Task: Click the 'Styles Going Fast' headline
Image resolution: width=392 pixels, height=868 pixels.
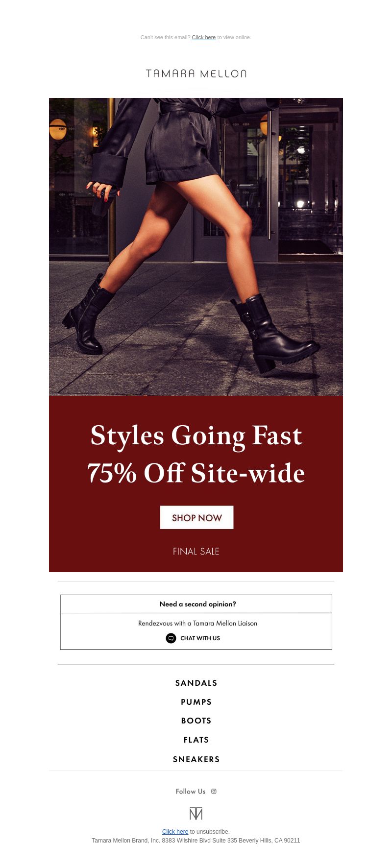Action: 196,435
